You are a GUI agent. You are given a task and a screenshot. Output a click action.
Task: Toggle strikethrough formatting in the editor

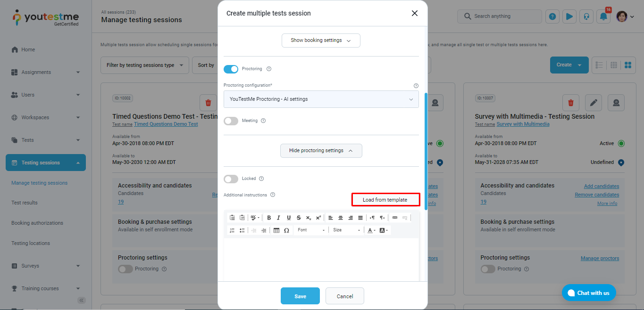(x=299, y=218)
